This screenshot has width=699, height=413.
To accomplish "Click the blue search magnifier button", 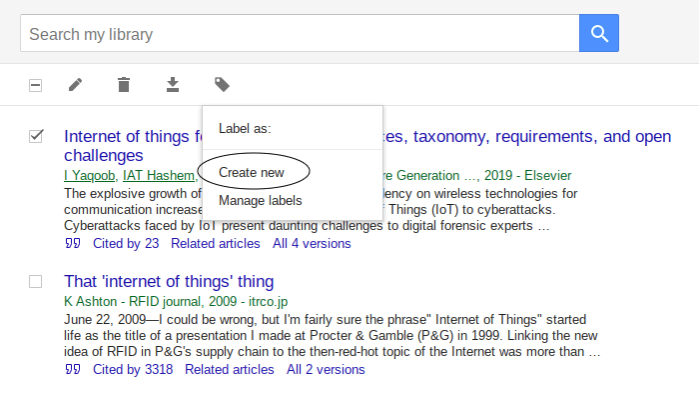I will coord(599,34).
